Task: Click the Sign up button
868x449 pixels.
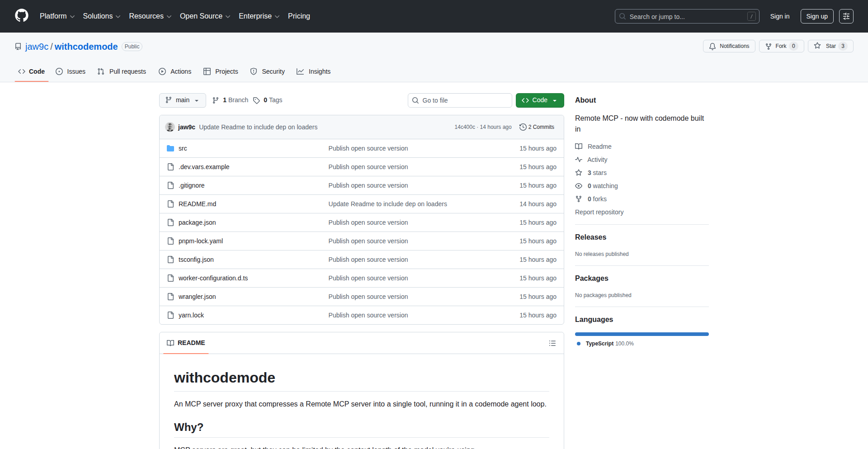Action: 816,16
